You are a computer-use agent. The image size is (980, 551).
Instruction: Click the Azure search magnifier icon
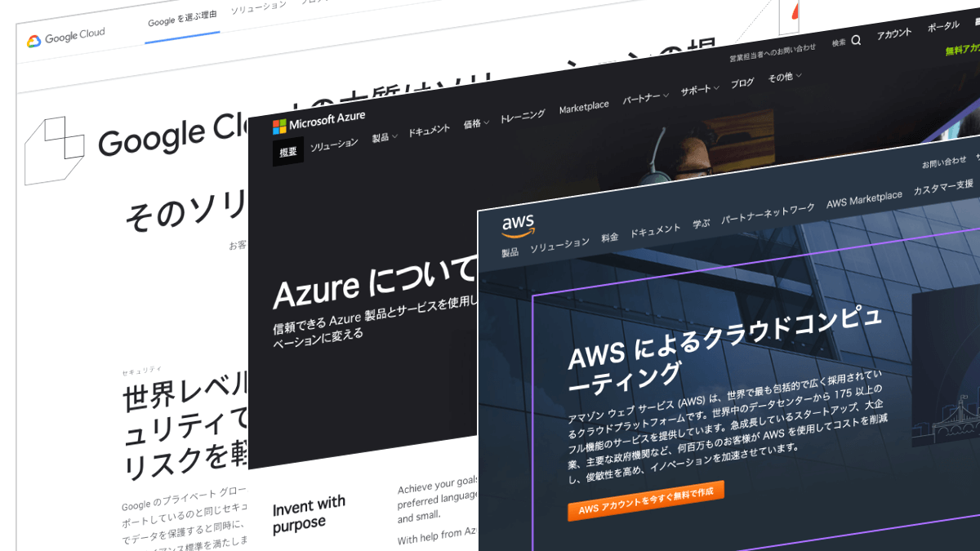coord(856,40)
